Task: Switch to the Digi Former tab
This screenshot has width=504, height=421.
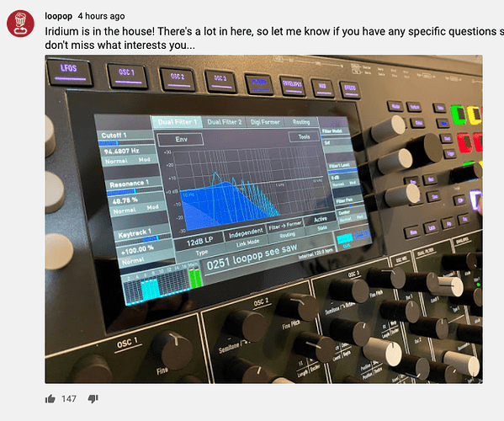Action: point(265,122)
